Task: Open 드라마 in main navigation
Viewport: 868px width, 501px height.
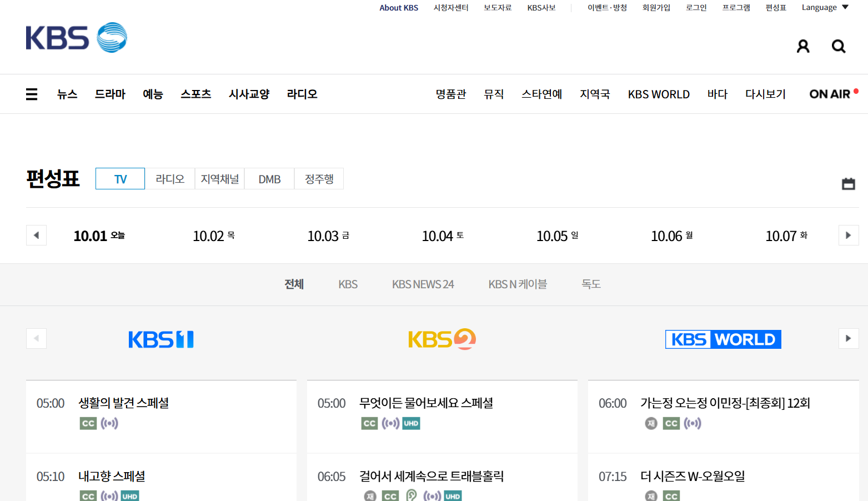Action: [110, 94]
